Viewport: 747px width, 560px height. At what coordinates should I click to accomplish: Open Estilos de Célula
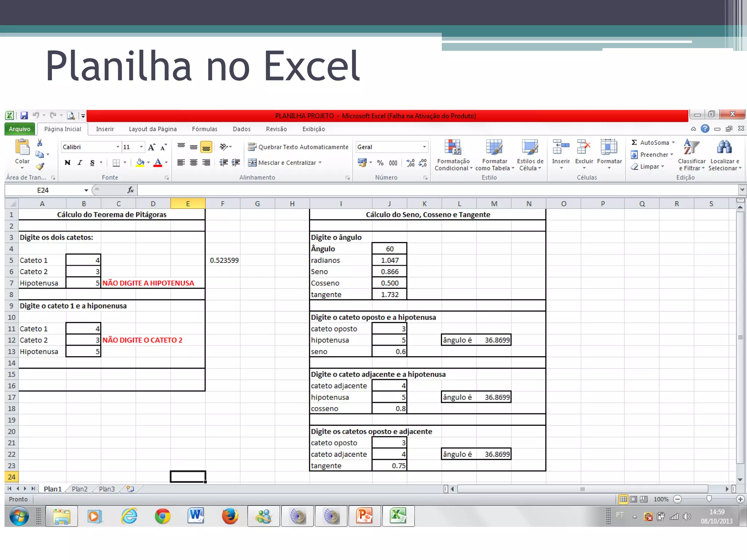(x=530, y=155)
